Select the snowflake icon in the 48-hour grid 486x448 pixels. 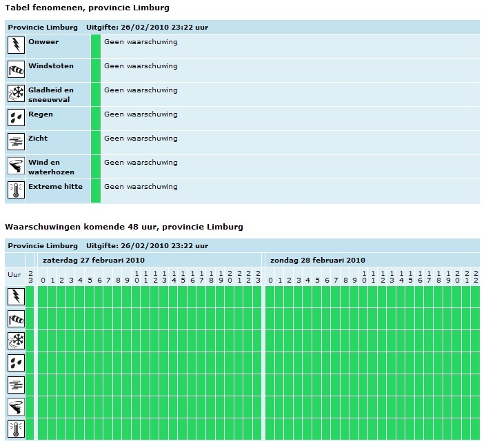tap(16, 340)
